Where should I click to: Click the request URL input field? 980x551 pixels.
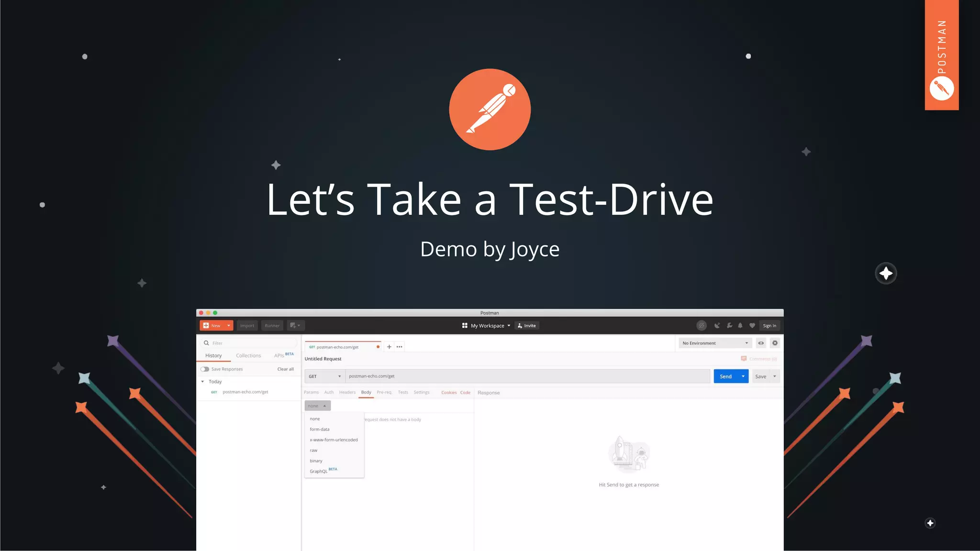pos(528,376)
